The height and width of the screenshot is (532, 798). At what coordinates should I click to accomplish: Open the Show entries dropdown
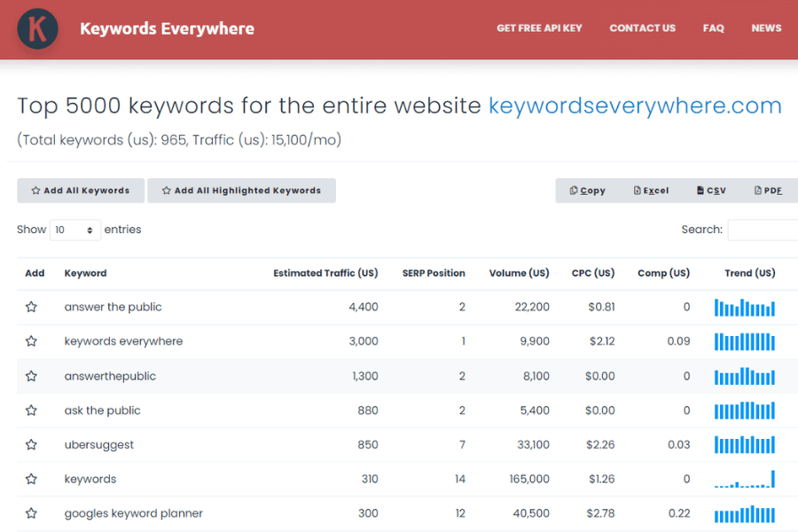(75, 230)
